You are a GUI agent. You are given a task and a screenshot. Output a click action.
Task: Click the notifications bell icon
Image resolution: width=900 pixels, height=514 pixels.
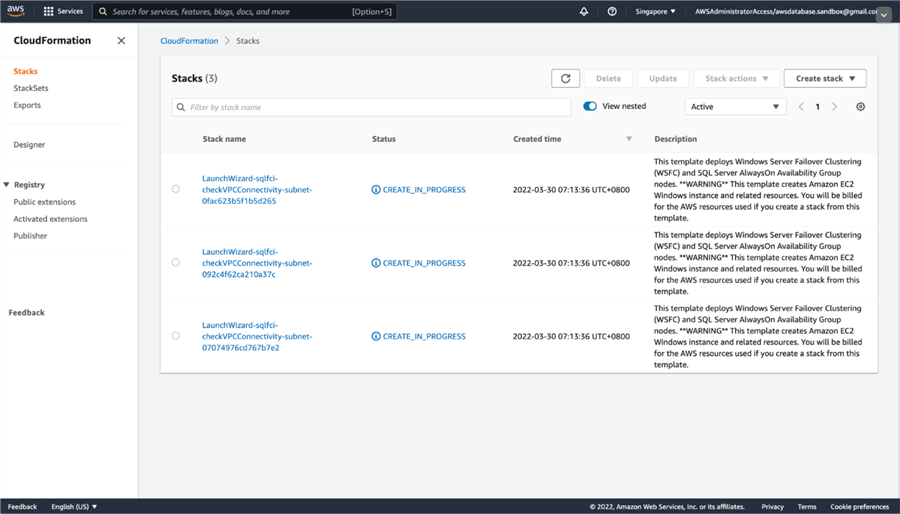click(584, 11)
